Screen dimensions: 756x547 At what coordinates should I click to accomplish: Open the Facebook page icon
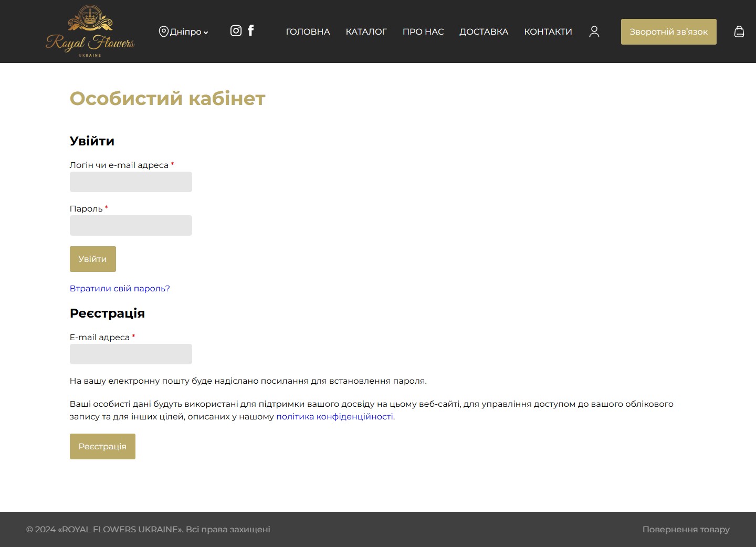point(251,30)
